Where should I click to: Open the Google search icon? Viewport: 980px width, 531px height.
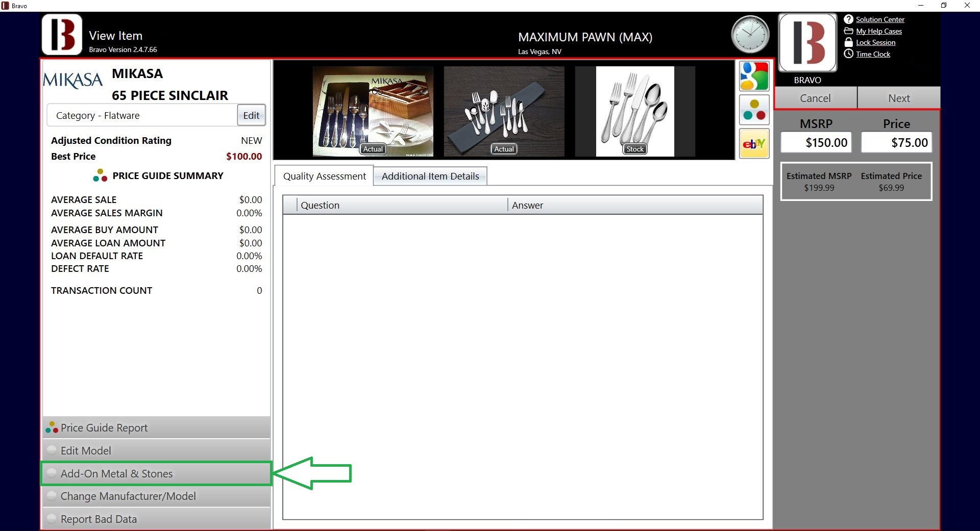[x=754, y=77]
